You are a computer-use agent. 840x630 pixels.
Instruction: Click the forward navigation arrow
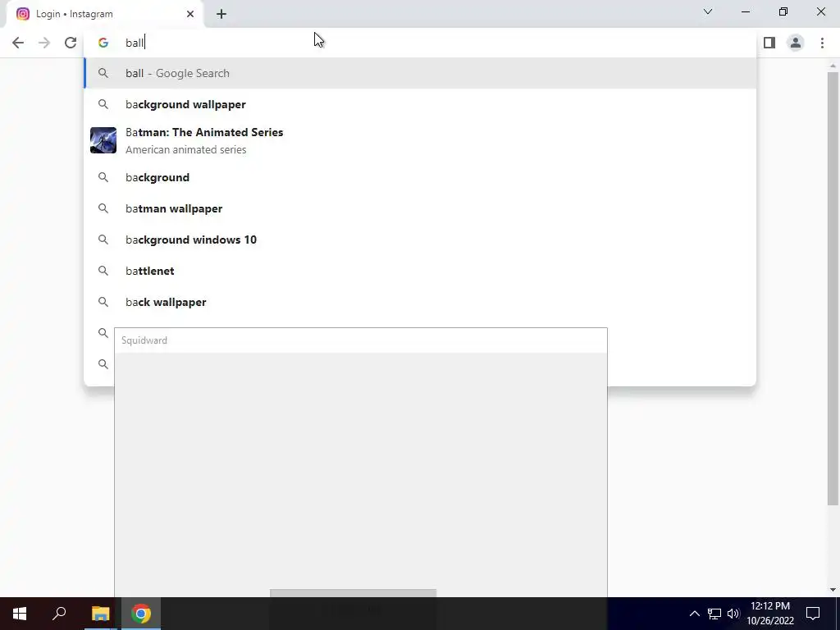point(44,43)
